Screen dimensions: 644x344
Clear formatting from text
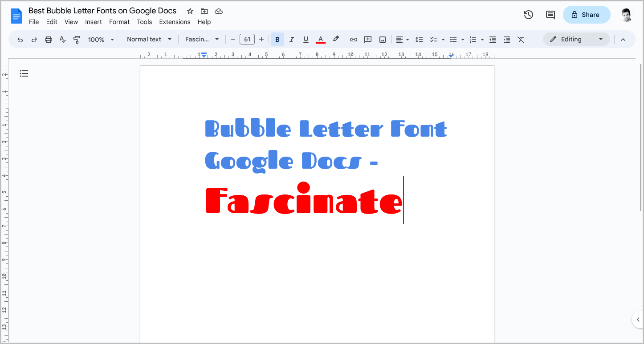pyautogui.click(x=521, y=39)
